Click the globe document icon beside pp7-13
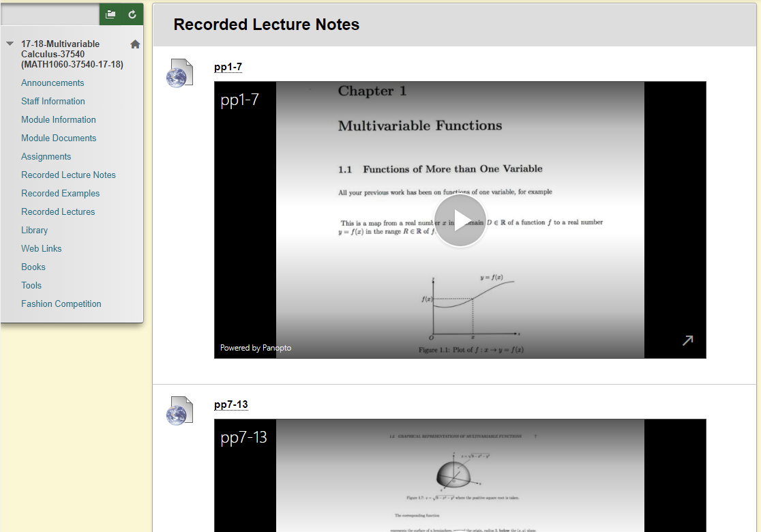 tap(179, 411)
